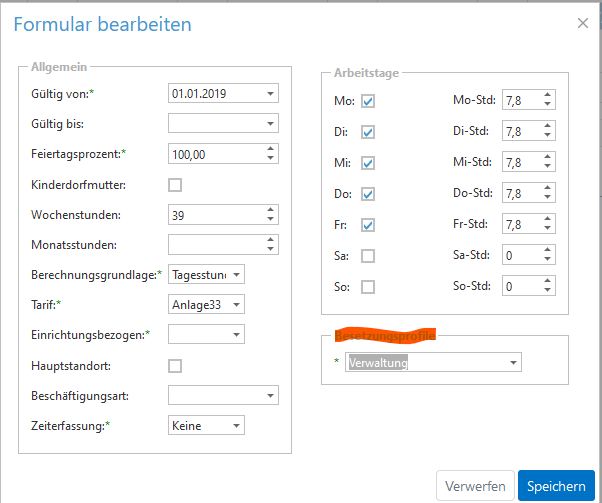Screen dimensions: 602x503
Task: Expand the Tarif dropdown
Action: (x=236, y=305)
